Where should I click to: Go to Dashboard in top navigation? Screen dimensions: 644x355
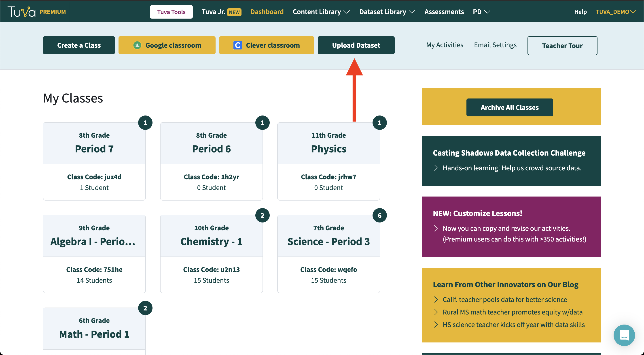point(267,12)
